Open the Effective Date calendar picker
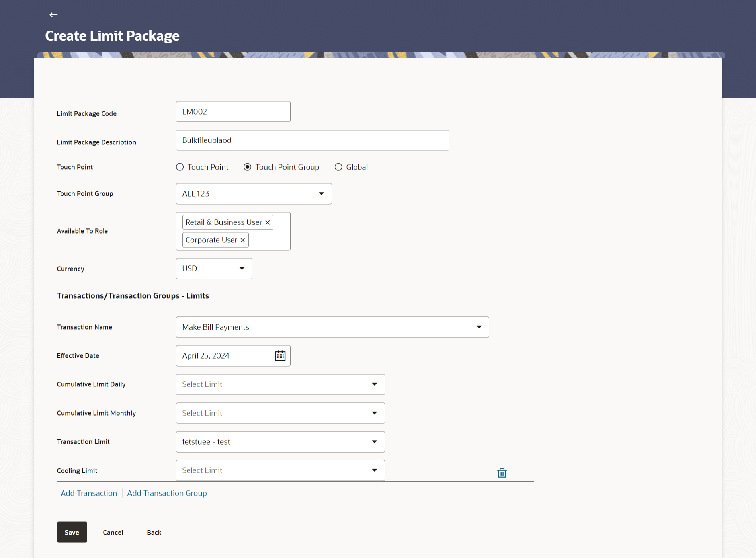Viewport: 756px width, 560px height. (x=280, y=355)
